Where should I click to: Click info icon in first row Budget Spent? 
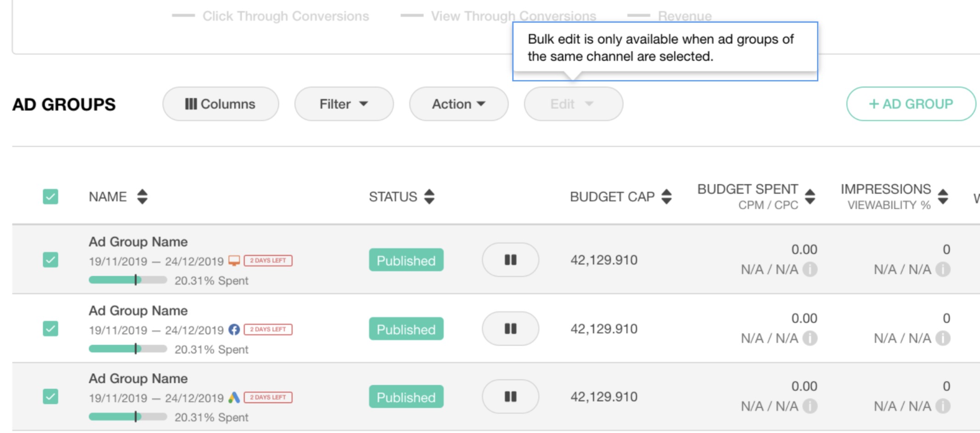pos(810,269)
